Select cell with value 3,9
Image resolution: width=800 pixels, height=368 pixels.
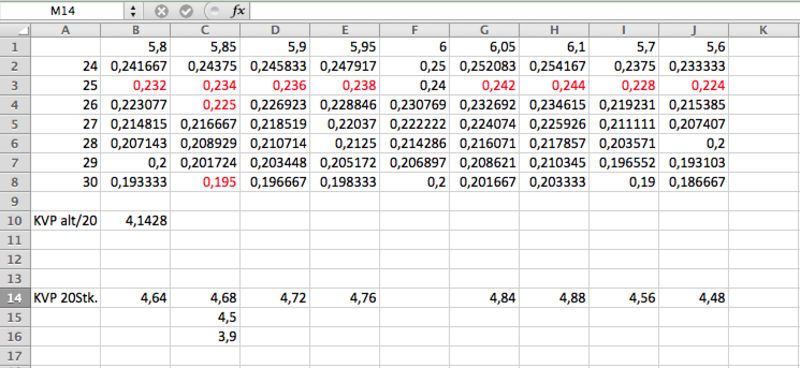pyautogui.click(x=205, y=336)
